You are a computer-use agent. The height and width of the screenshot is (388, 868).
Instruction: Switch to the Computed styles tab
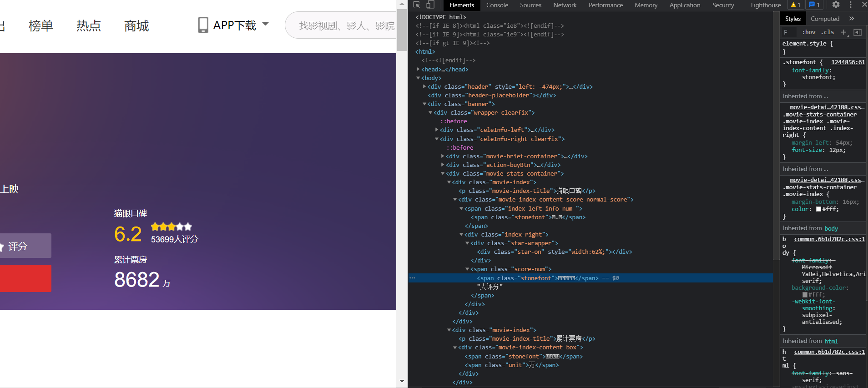(825, 19)
